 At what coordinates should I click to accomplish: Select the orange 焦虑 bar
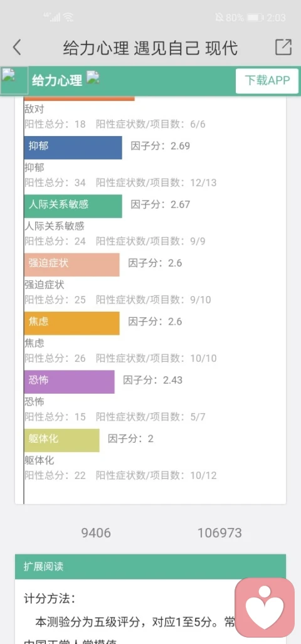coord(72,323)
